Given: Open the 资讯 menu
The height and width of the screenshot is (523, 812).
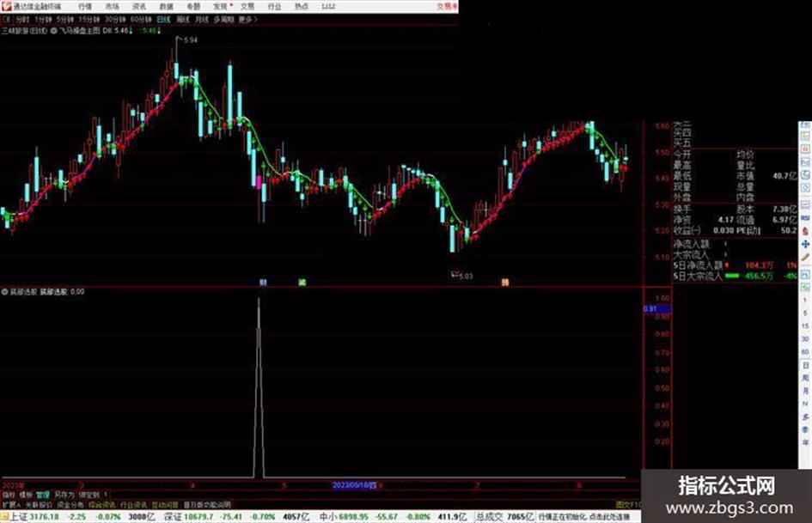Looking at the screenshot, I should (x=139, y=6).
